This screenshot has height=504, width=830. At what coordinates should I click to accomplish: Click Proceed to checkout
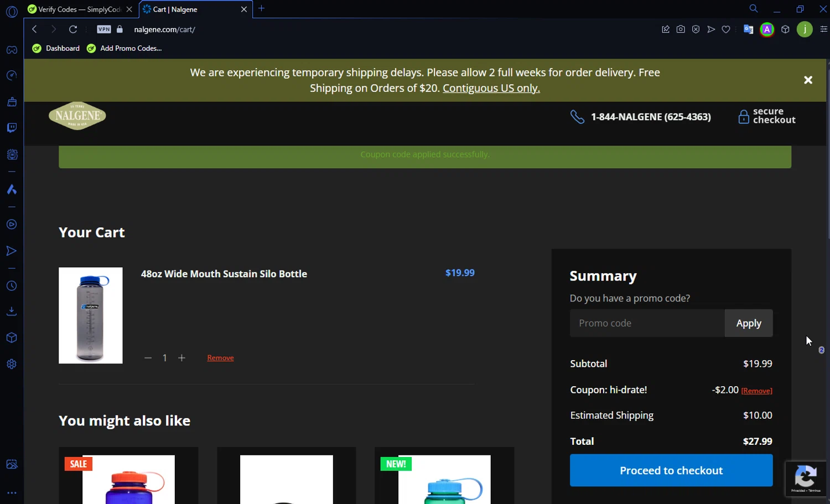coord(671,470)
